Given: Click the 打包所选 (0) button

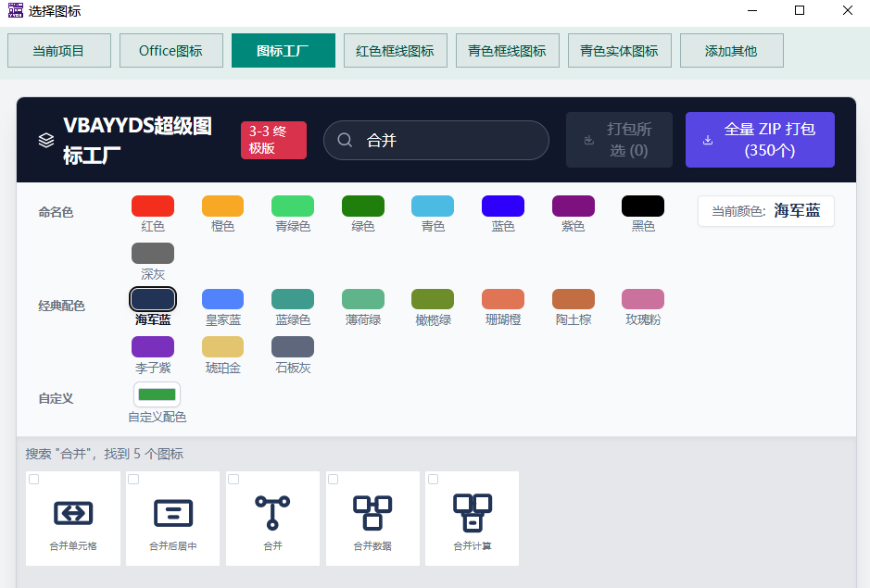Looking at the screenshot, I should [619, 140].
